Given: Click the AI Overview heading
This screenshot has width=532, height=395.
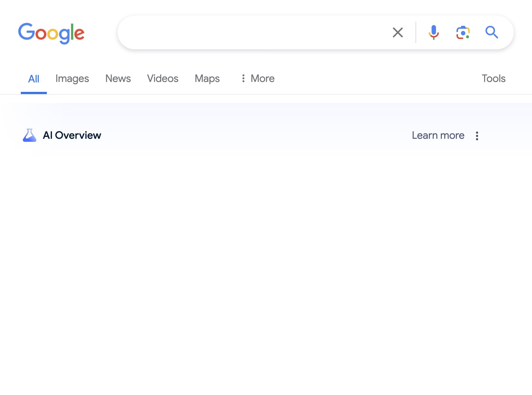Looking at the screenshot, I should pos(72,135).
